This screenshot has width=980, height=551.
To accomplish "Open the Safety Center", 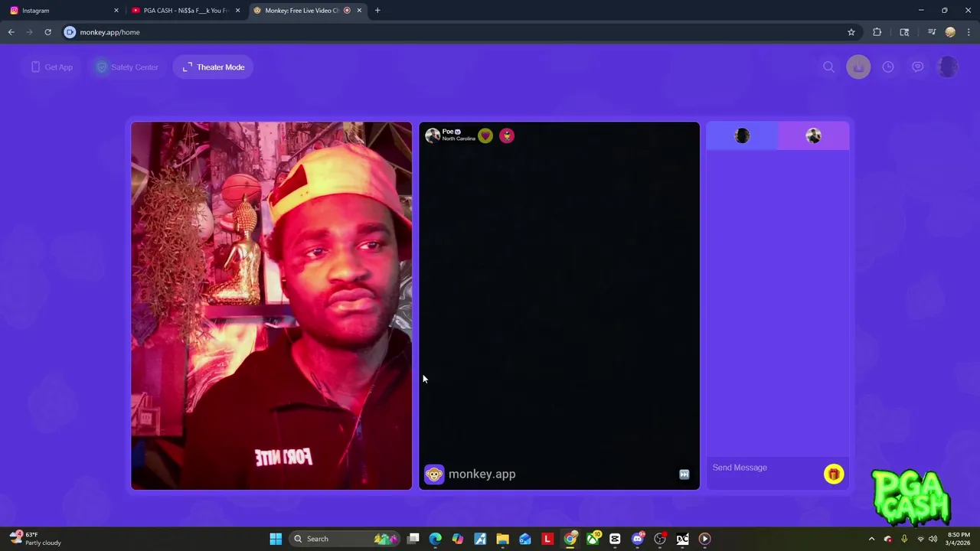I will pyautogui.click(x=127, y=67).
